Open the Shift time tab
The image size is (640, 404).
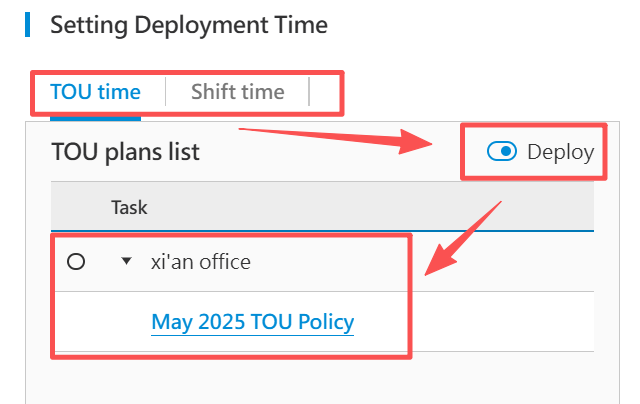pos(237,92)
